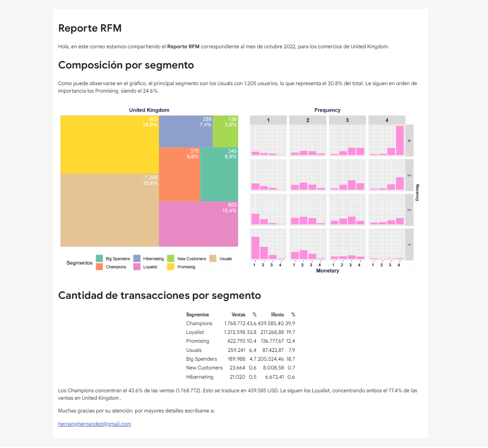Screen dimensions: 488x448
Task: Click the Big Spenders legend color swatch
Action: point(100,259)
